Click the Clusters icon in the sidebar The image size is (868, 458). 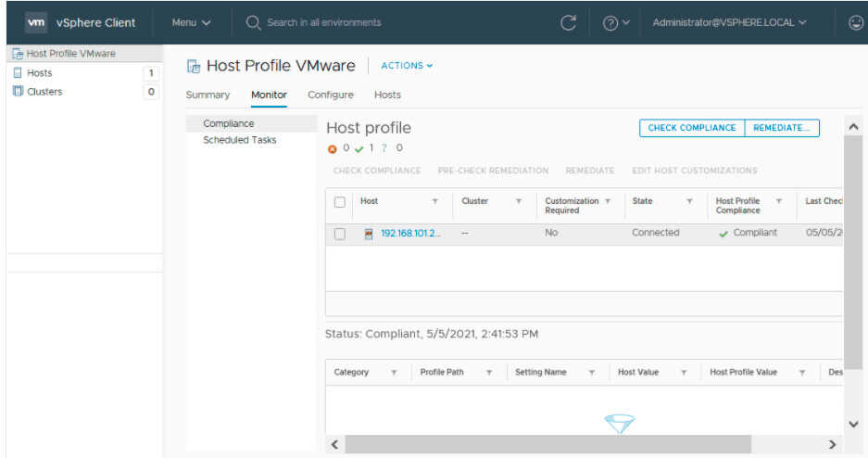(18, 92)
